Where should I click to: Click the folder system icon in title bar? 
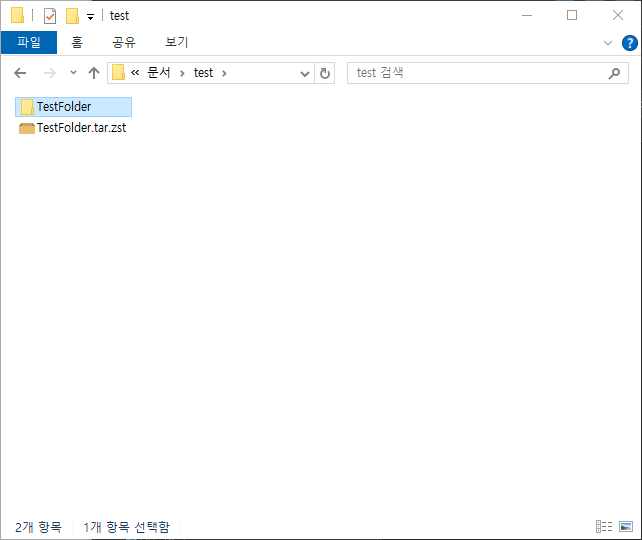(x=18, y=15)
